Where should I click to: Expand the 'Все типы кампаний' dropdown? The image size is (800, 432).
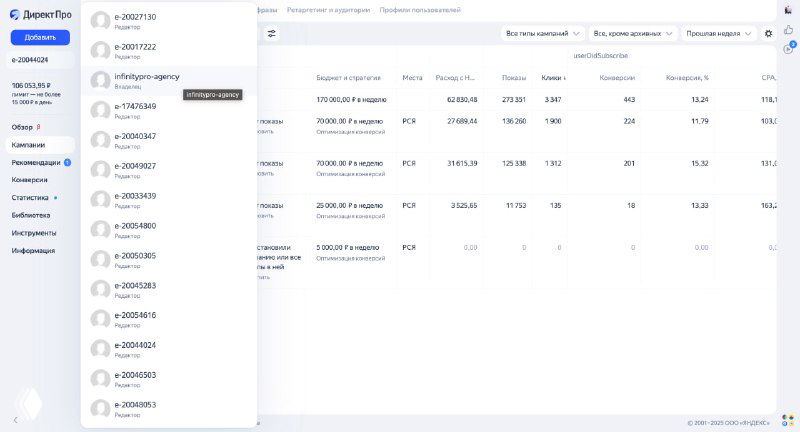(x=542, y=33)
